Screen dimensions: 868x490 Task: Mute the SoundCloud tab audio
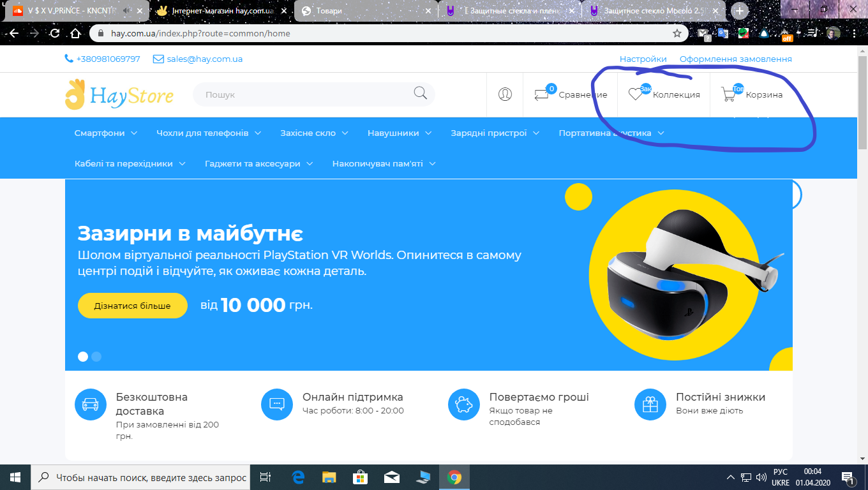pos(127,11)
